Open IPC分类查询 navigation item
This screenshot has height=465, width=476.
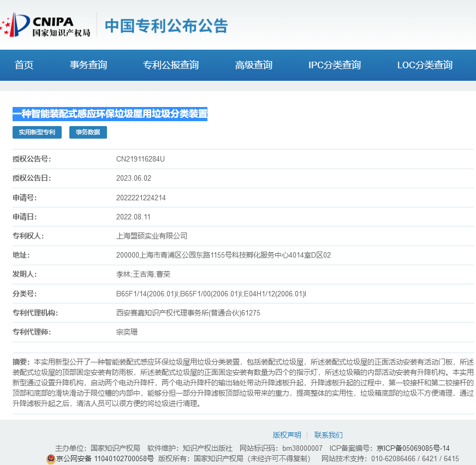point(335,65)
